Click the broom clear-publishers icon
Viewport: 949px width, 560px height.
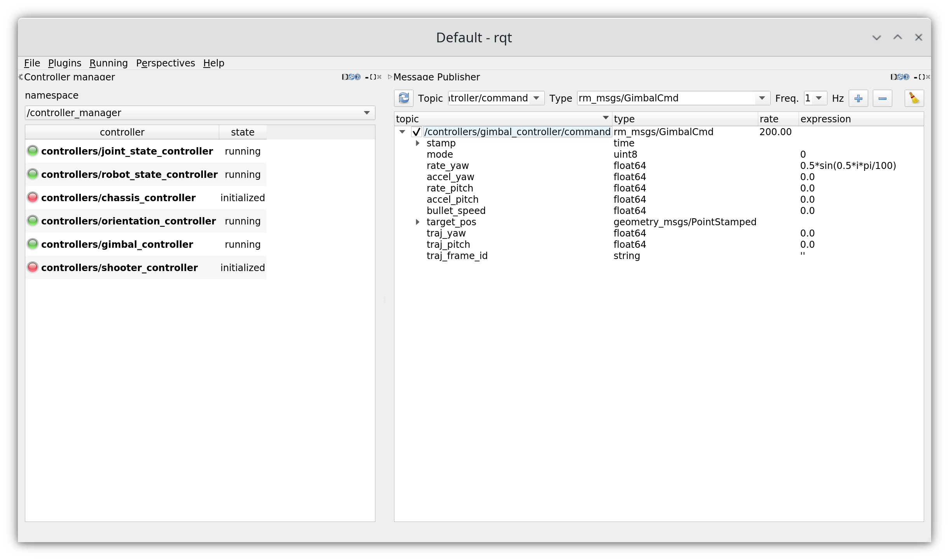914,98
